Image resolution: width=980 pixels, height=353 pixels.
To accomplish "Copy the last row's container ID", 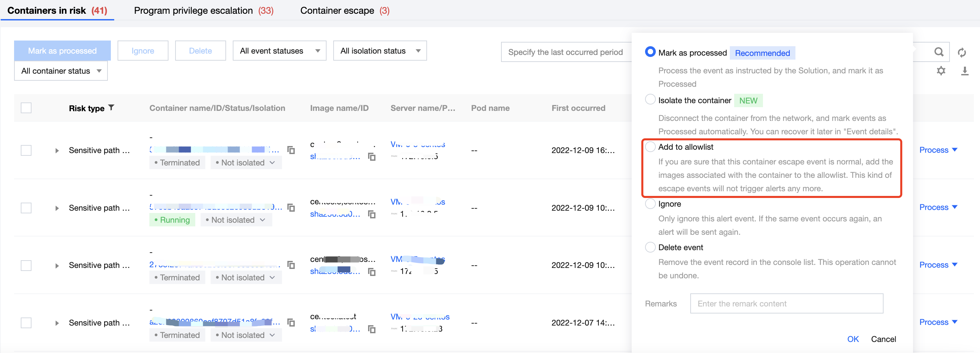I will tap(291, 323).
